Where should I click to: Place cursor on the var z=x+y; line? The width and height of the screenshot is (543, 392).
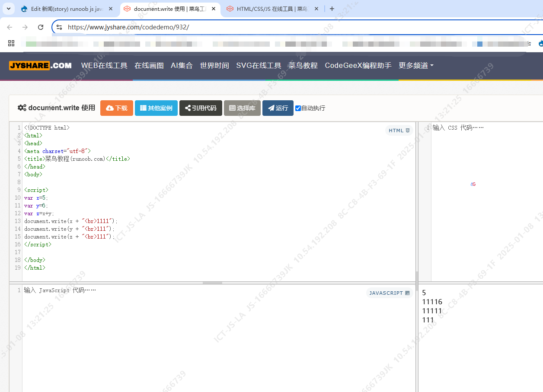click(x=39, y=214)
